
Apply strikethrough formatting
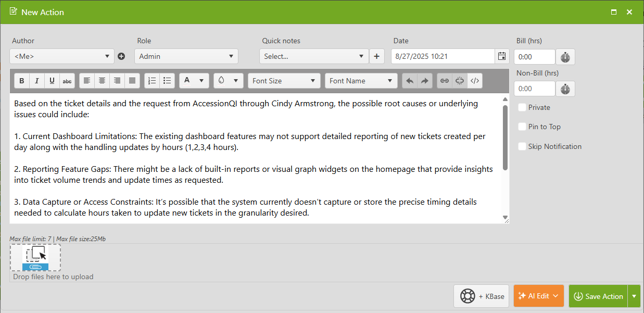point(67,81)
